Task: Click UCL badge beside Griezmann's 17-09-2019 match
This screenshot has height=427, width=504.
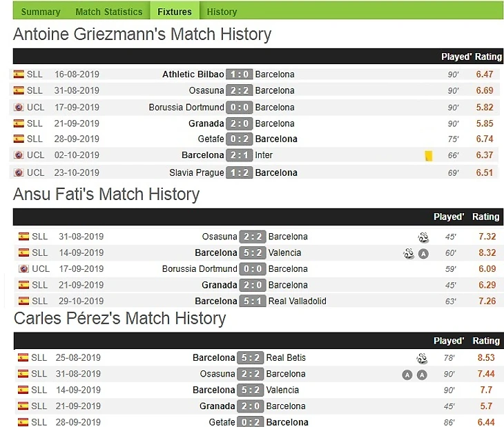Action: point(19,107)
